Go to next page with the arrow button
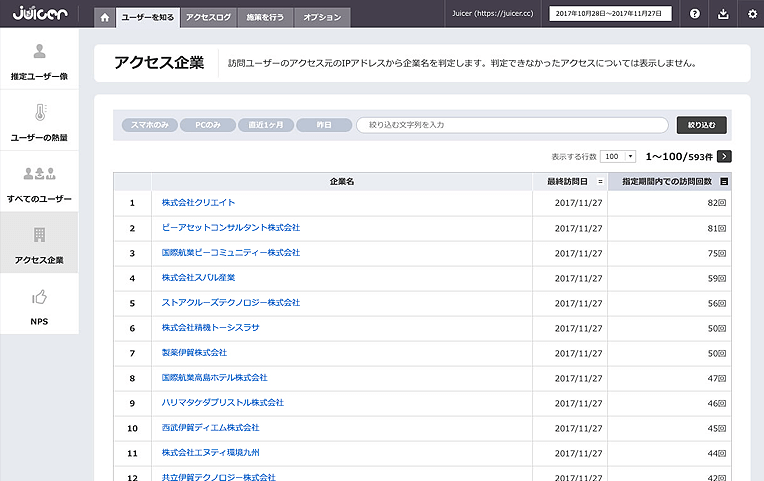764x481 pixels. click(724, 156)
